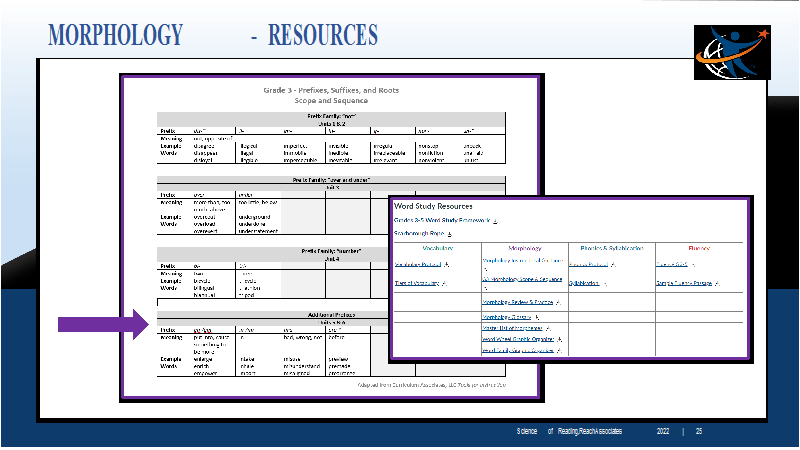Click the RESOURCES slide title word
This screenshot has height=450, width=800.
coord(323,35)
